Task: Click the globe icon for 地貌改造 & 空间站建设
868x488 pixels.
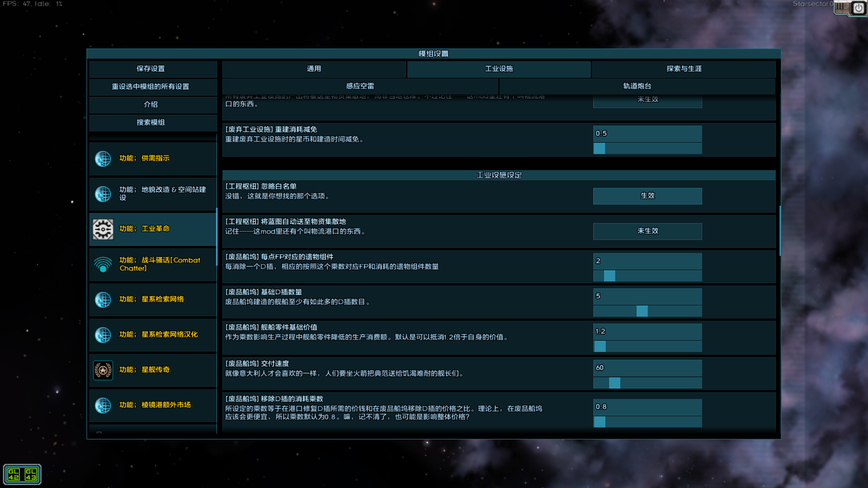Action: [103, 194]
